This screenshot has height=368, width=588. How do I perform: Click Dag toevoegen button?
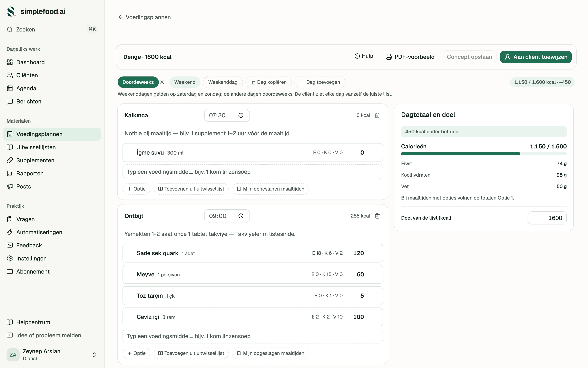point(320,82)
